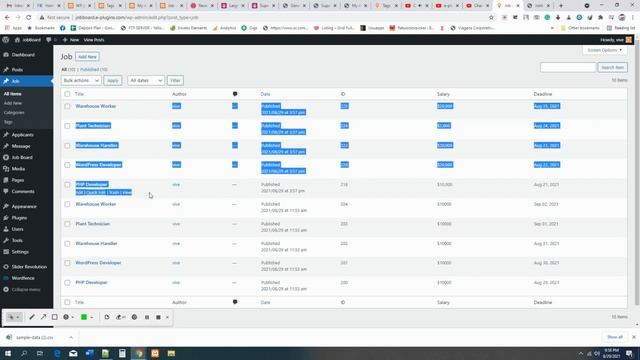Select pen tool in recorder toolbar

pos(31,317)
